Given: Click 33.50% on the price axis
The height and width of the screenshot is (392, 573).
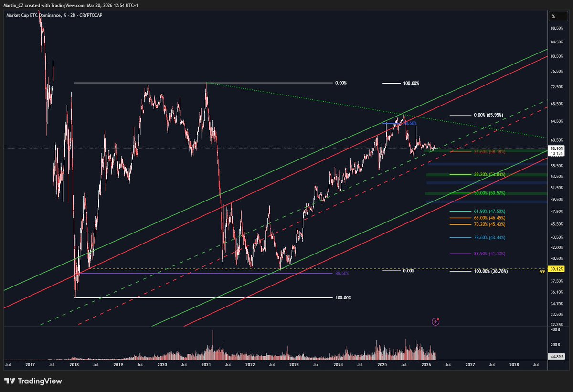Looking at the screenshot, I should point(557,314).
